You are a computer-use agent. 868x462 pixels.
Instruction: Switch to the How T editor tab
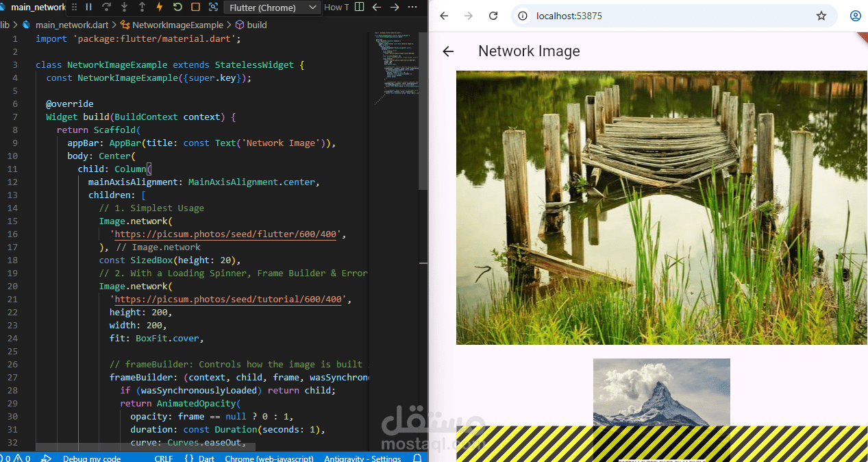(336, 8)
